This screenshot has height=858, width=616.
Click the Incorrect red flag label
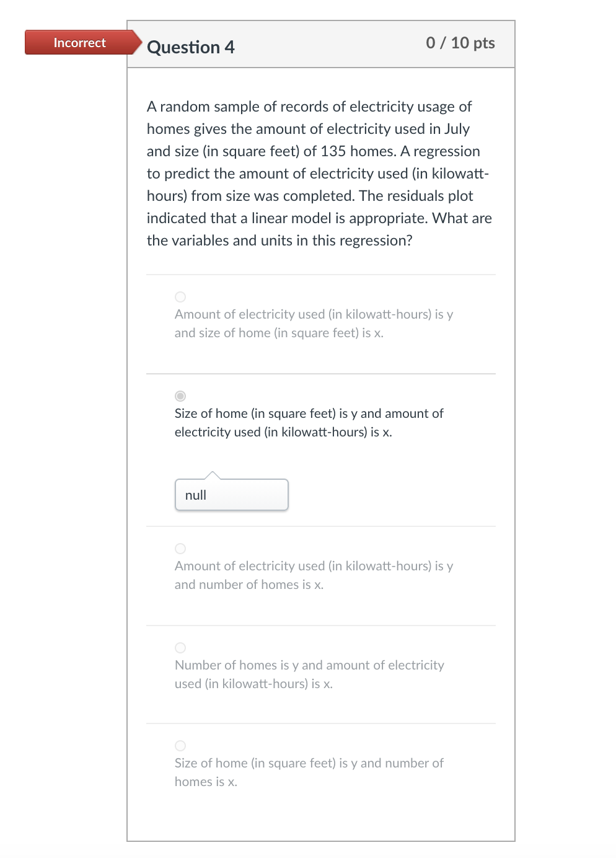(79, 43)
